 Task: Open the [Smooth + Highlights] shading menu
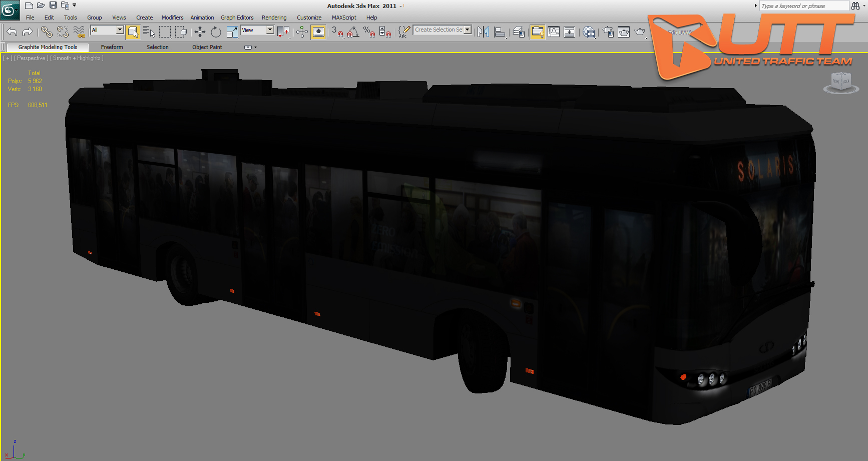(77, 58)
